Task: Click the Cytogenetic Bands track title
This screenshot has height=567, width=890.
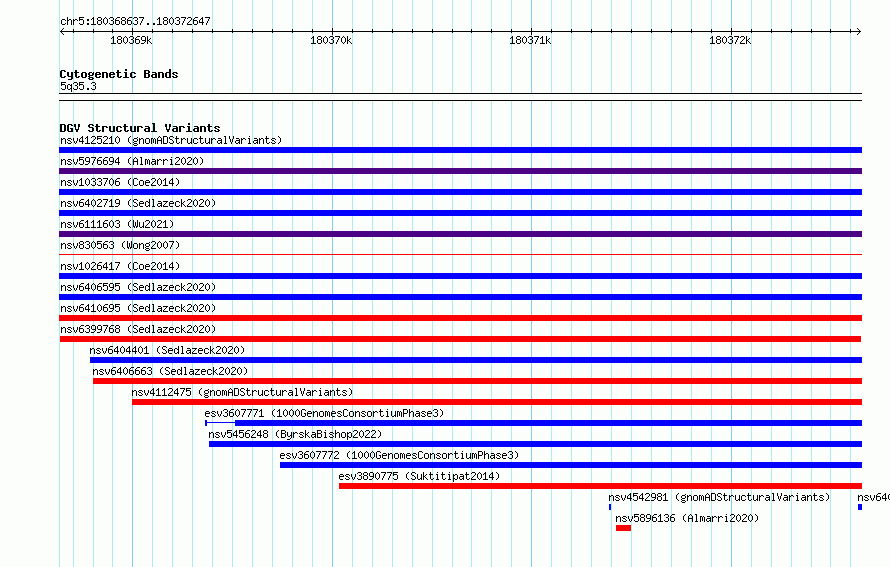Action: 119,74
